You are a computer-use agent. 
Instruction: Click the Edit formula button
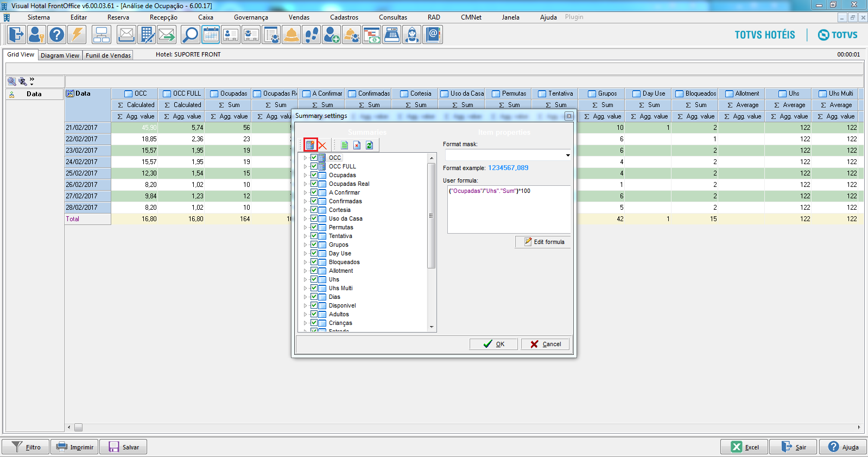(x=543, y=242)
